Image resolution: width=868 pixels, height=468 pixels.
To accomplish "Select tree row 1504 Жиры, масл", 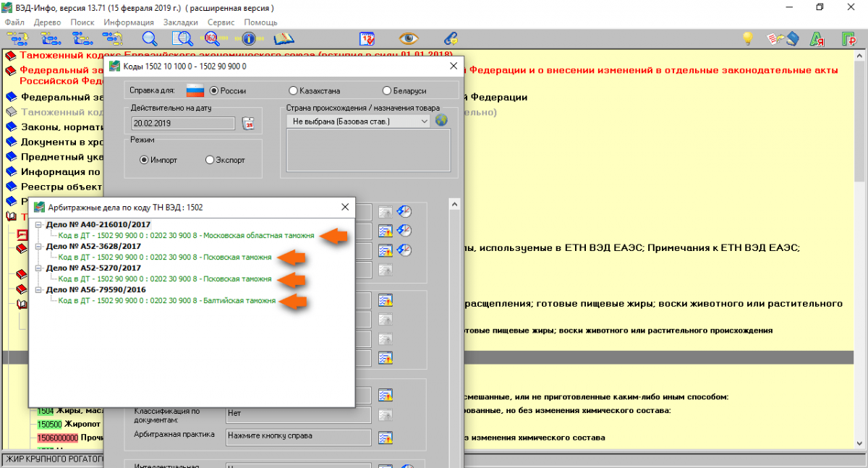I will coord(71,412).
